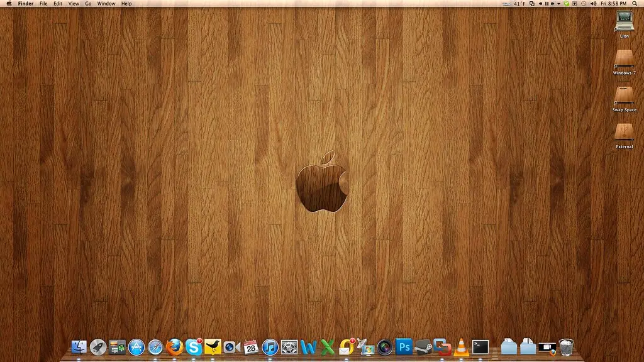Launch VLC media player cone icon

[x=461, y=347]
